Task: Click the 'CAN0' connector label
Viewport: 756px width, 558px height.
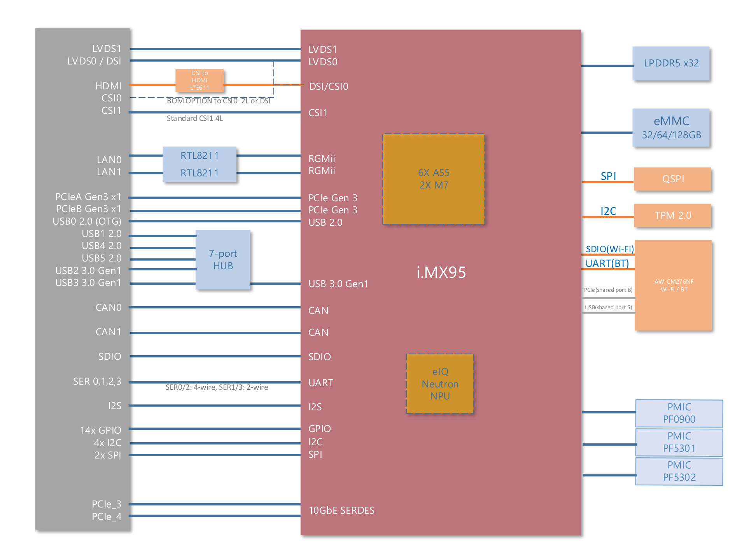Action: (108, 308)
